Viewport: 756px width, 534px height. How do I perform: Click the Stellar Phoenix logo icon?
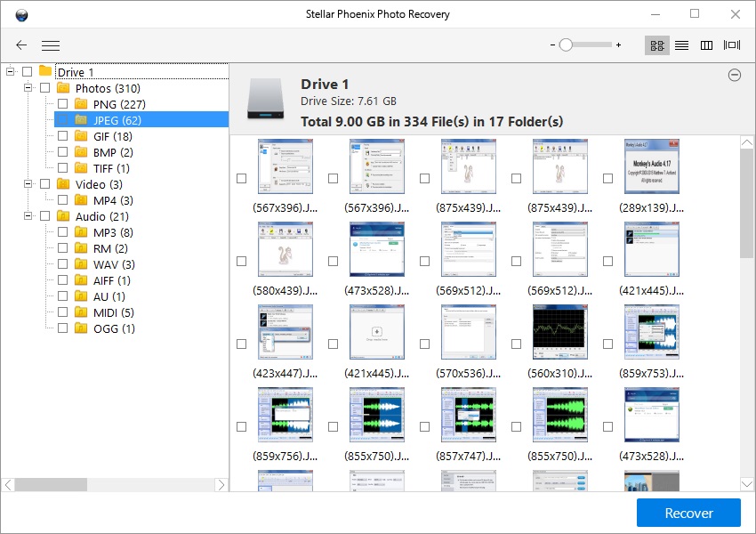coord(21,14)
